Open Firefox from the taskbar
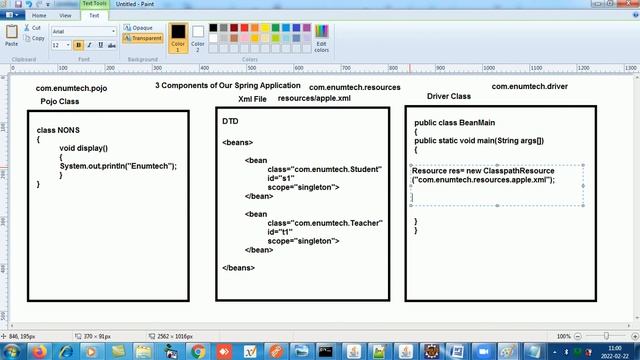 [39, 351]
